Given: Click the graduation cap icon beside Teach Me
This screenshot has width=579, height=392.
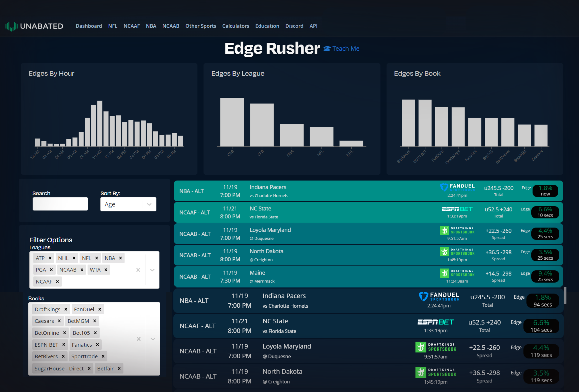Looking at the screenshot, I should coord(327,49).
